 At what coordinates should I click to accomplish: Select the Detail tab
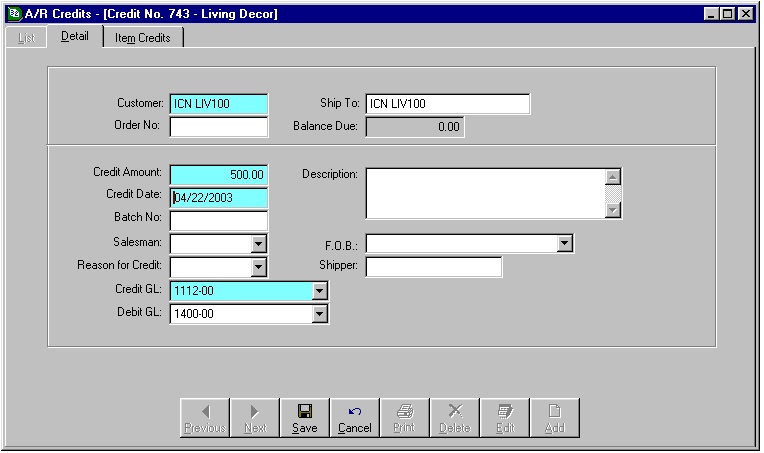[x=74, y=37]
